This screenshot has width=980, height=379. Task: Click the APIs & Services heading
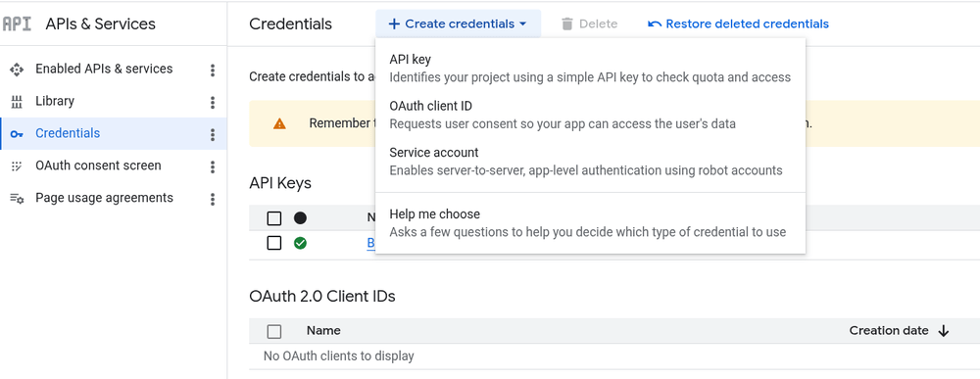click(x=101, y=24)
